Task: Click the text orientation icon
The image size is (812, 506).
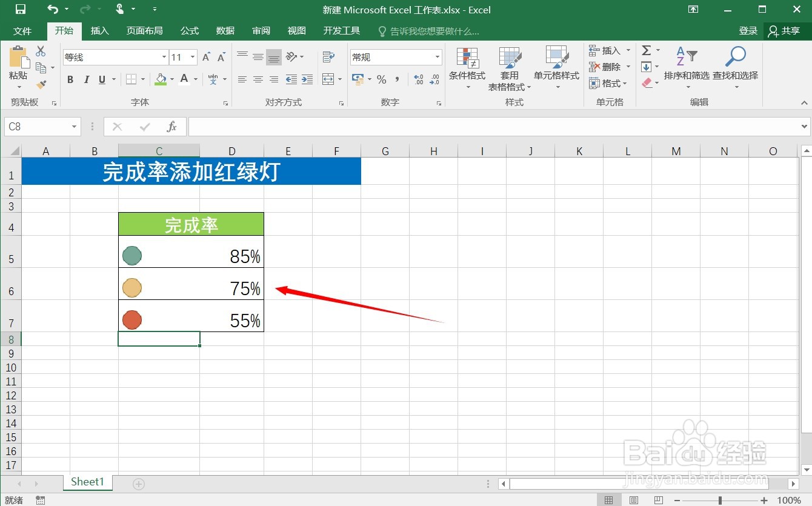Action: click(292, 57)
